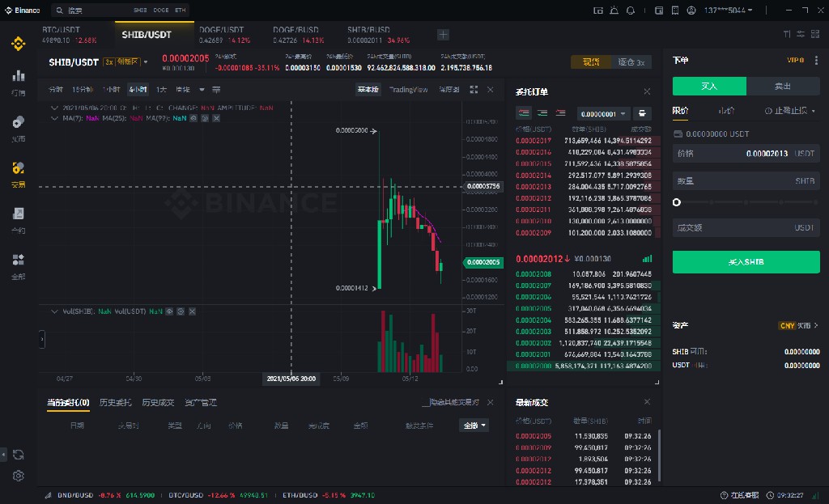The height and width of the screenshot is (504, 829).
Task: Click the amount percentage slider handle
Action: tap(677, 202)
